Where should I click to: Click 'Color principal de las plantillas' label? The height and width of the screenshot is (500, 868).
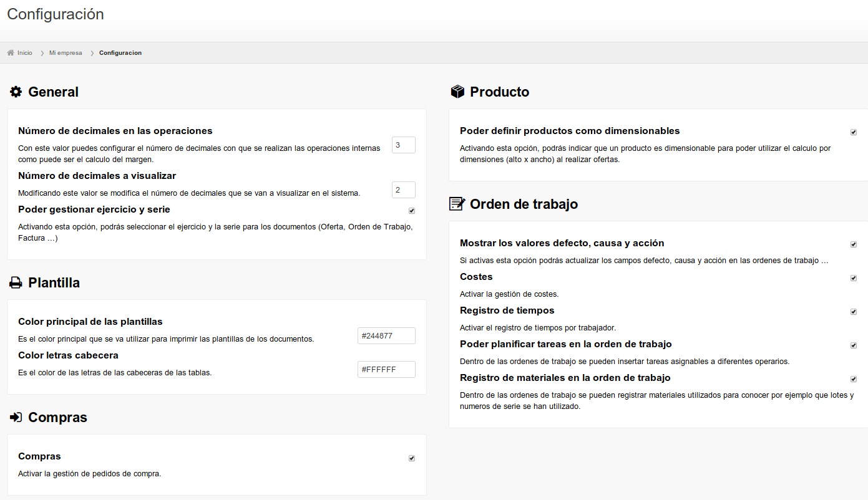[x=90, y=322]
